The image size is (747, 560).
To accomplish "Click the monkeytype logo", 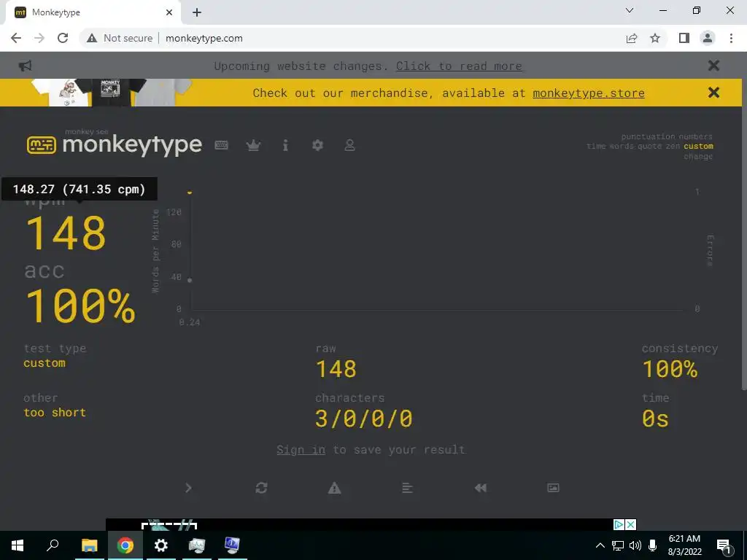I will click(115, 144).
